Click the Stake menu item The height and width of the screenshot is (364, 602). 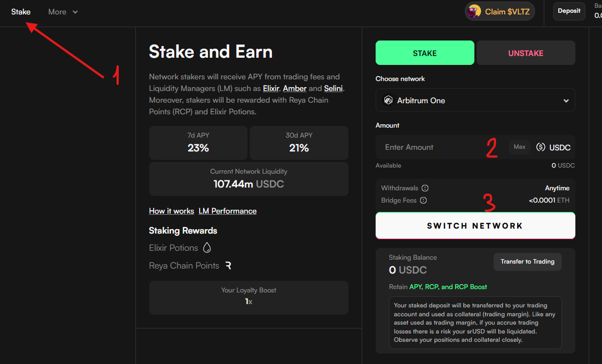(x=21, y=11)
